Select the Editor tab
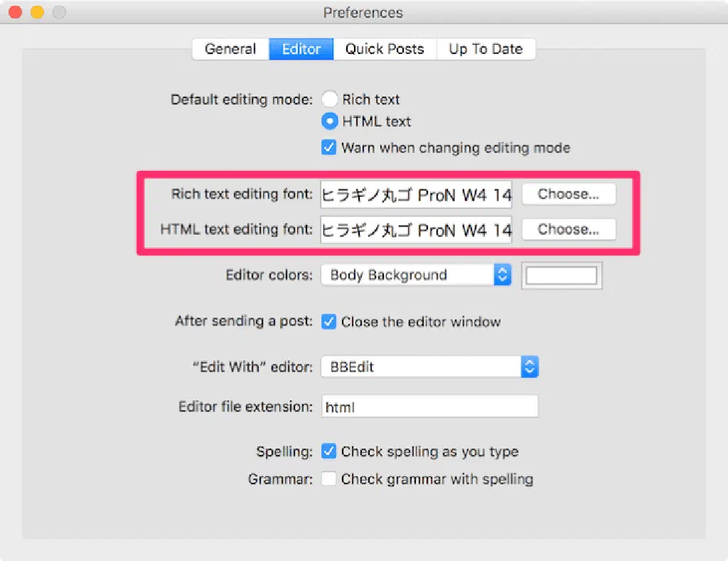Viewport: 728px width, 561px height. (301, 49)
